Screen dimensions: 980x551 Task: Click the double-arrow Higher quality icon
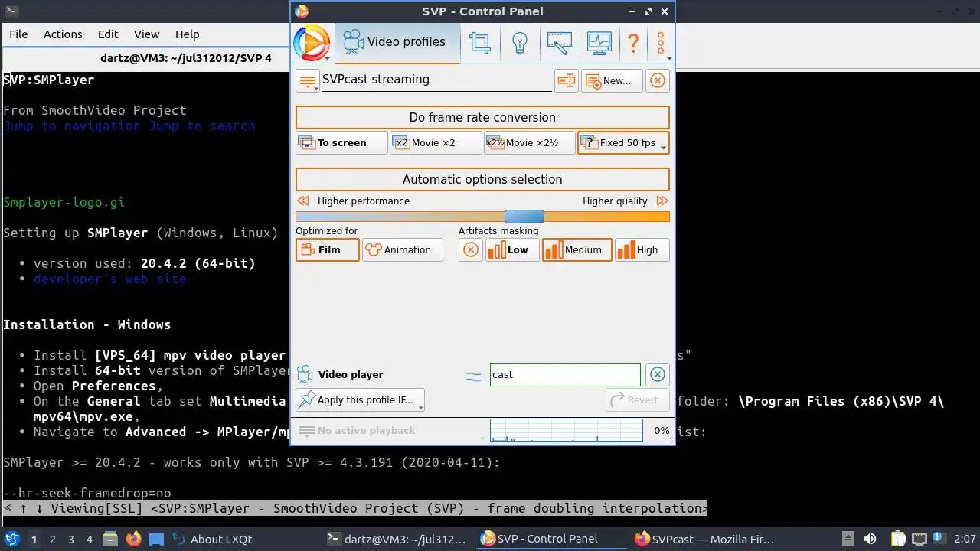pos(662,201)
